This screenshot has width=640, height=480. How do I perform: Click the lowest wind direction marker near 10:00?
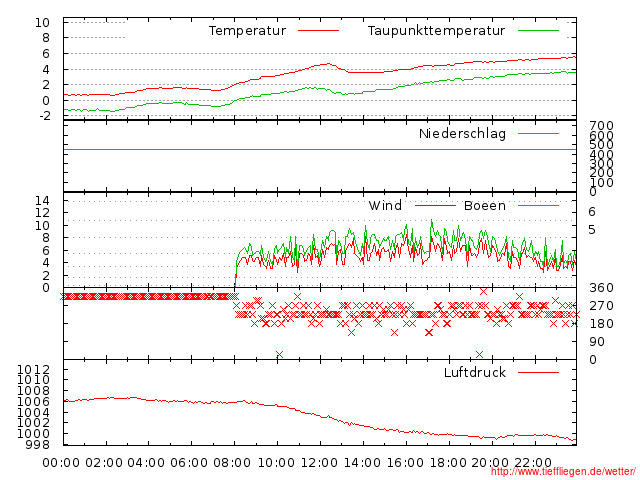click(x=280, y=354)
